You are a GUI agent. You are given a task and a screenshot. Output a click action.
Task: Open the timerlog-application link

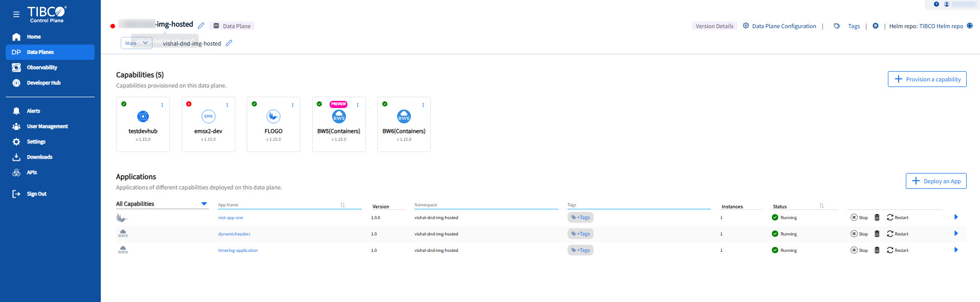(238, 250)
